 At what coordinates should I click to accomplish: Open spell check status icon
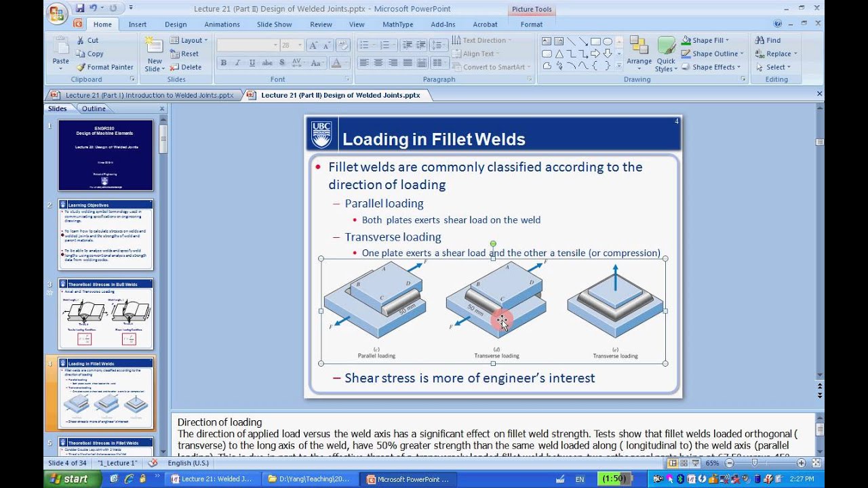[153, 463]
